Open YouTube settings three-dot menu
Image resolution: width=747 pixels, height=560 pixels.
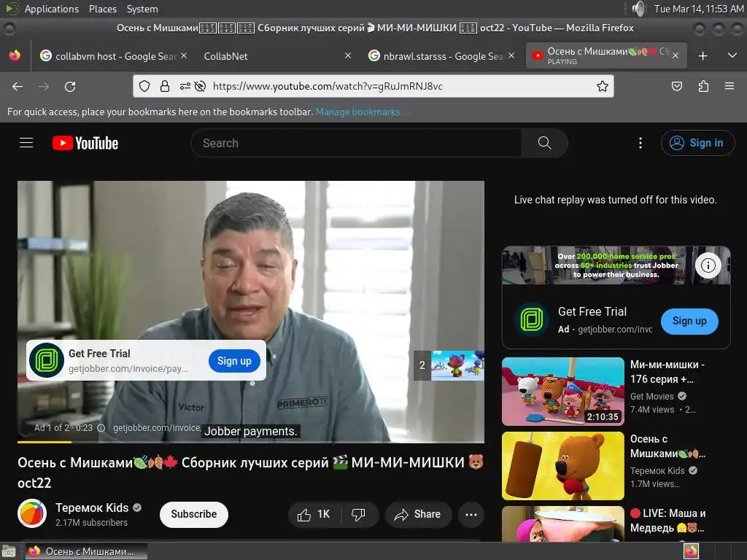click(x=640, y=143)
